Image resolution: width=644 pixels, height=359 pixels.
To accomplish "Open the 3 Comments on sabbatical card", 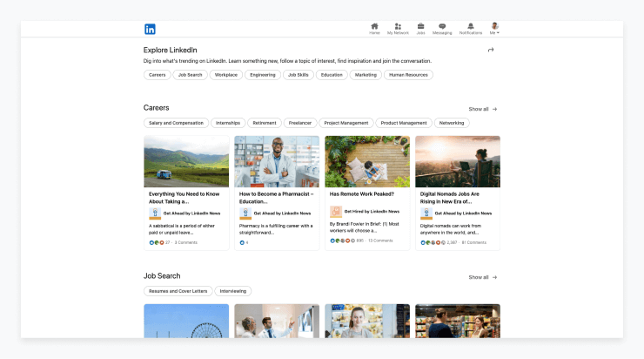I will click(x=185, y=242).
